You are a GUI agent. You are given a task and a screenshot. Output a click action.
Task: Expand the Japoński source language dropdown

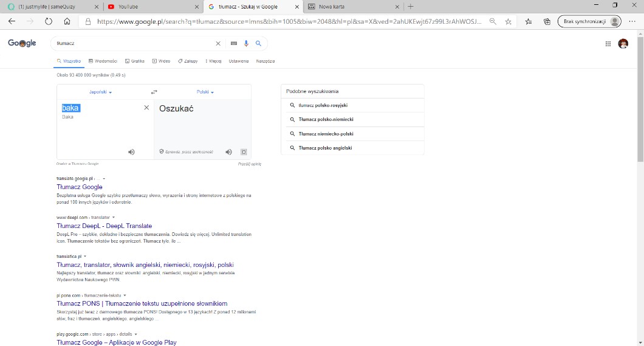pos(101,92)
